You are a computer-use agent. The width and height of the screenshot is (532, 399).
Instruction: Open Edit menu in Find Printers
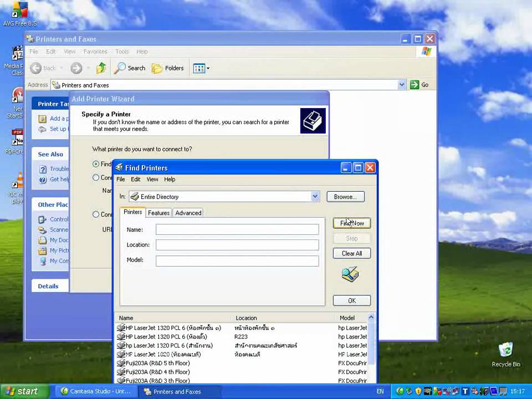(x=135, y=179)
